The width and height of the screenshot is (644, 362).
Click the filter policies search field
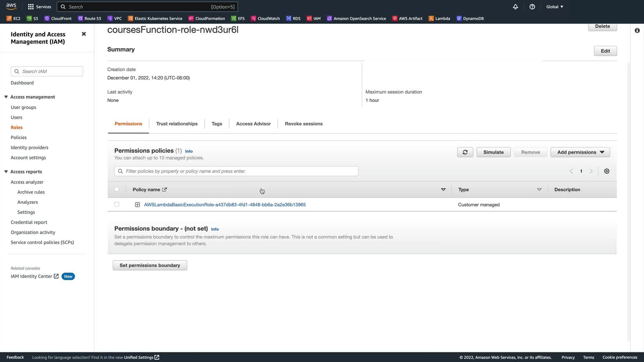pyautogui.click(x=236, y=171)
